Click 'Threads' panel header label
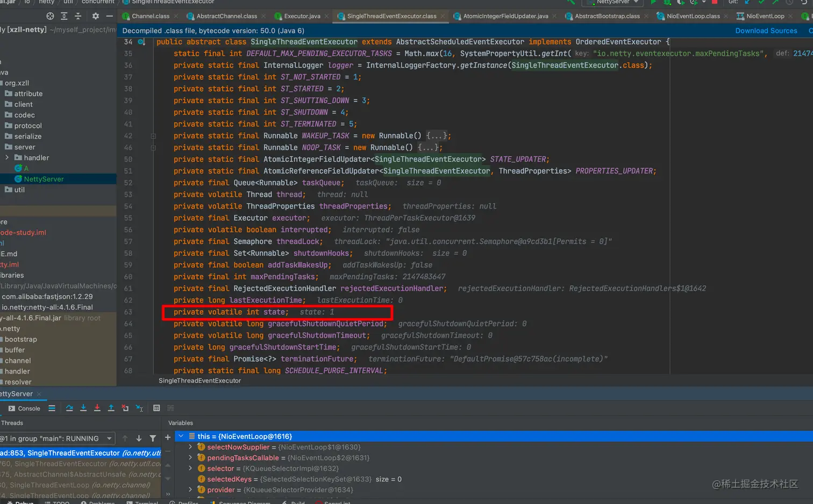 point(12,423)
